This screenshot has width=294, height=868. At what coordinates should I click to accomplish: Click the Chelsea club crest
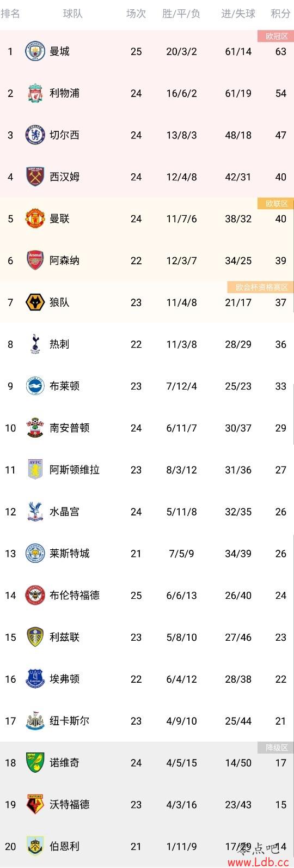coord(35,135)
